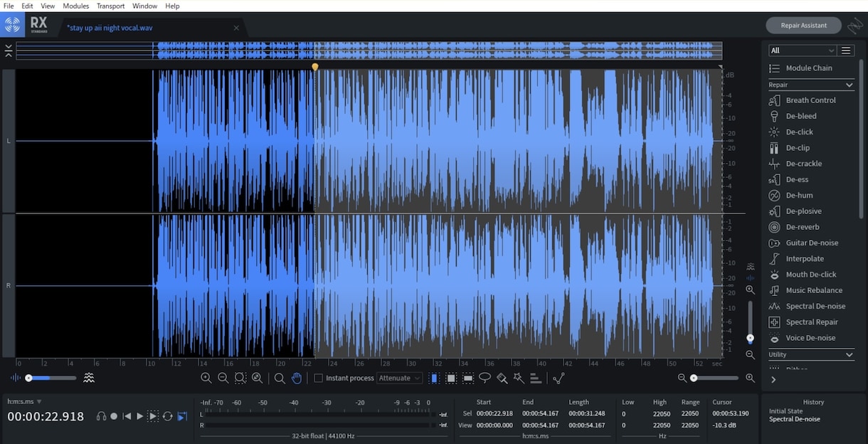
Task: Open the Modules menu
Action: click(x=76, y=6)
